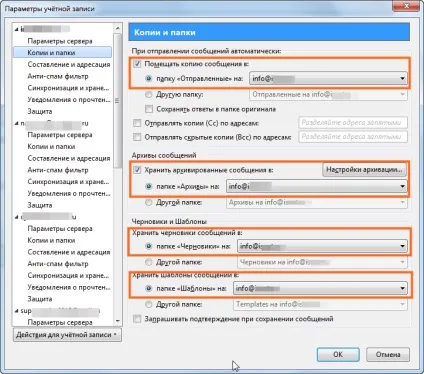
Task: Close the "Параметры учётной записи" window
Action: 406,6
